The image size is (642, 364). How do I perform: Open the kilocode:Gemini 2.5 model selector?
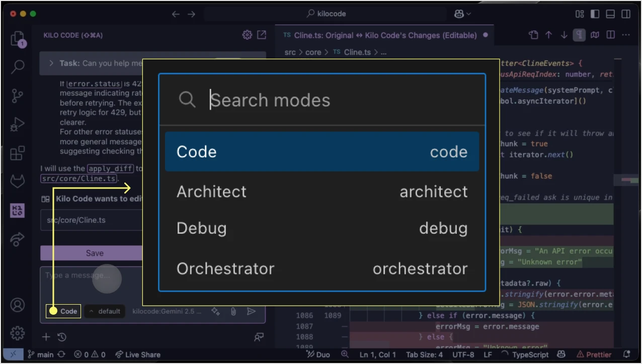tap(167, 311)
